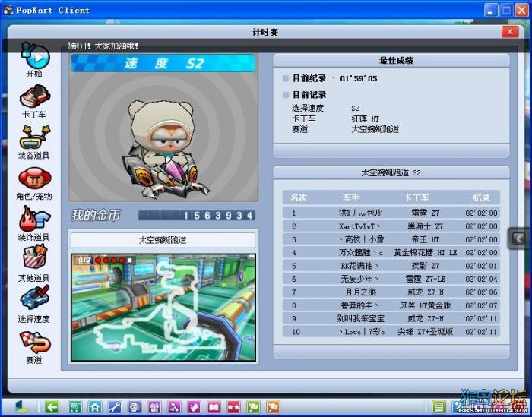Viewport: 532px width, 417px height.
Task: Select rank 10 row with 尖锋 Z7+圣诞版
Action: click(391, 332)
